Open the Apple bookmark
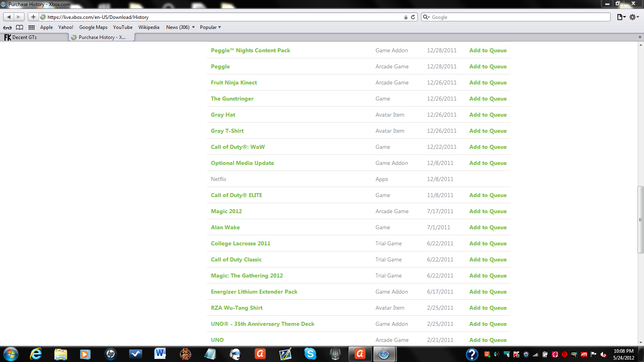 [x=46, y=27]
